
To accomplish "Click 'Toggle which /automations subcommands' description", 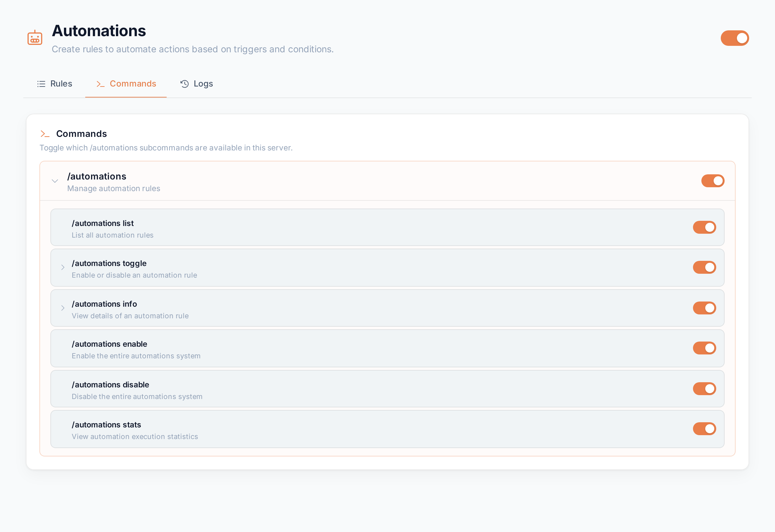I will click(166, 148).
